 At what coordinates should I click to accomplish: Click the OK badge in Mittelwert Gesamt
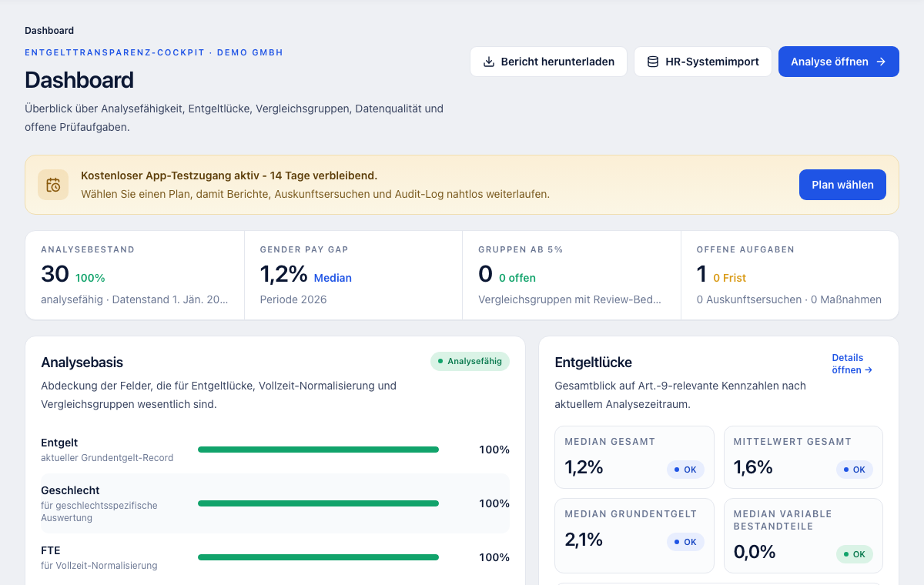pyautogui.click(x=855, y=470)
